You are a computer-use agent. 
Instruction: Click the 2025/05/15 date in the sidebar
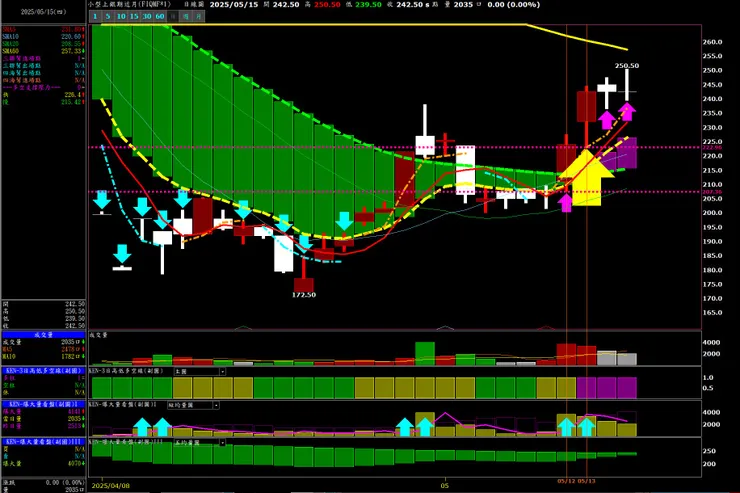(x=43, y=12)
